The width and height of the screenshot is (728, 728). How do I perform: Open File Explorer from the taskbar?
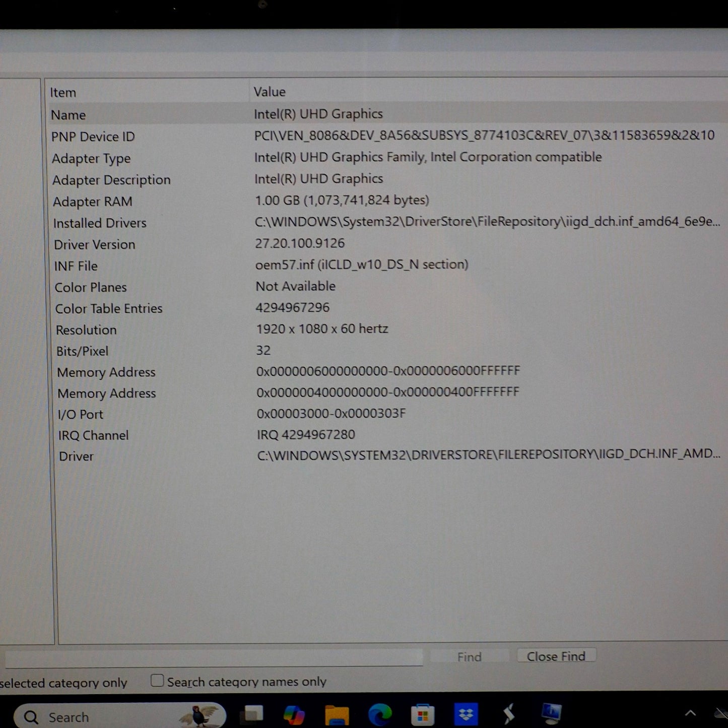pyautogui.click(x=337, y=714)
